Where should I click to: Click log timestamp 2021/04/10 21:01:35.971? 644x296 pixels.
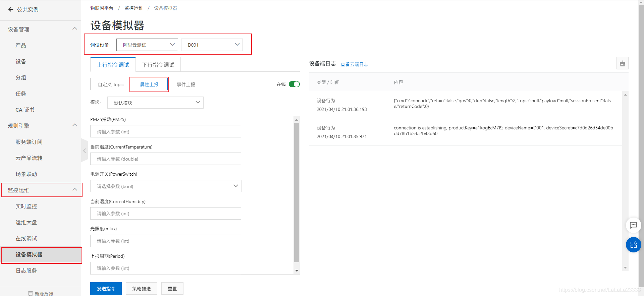tap(341, 136)
